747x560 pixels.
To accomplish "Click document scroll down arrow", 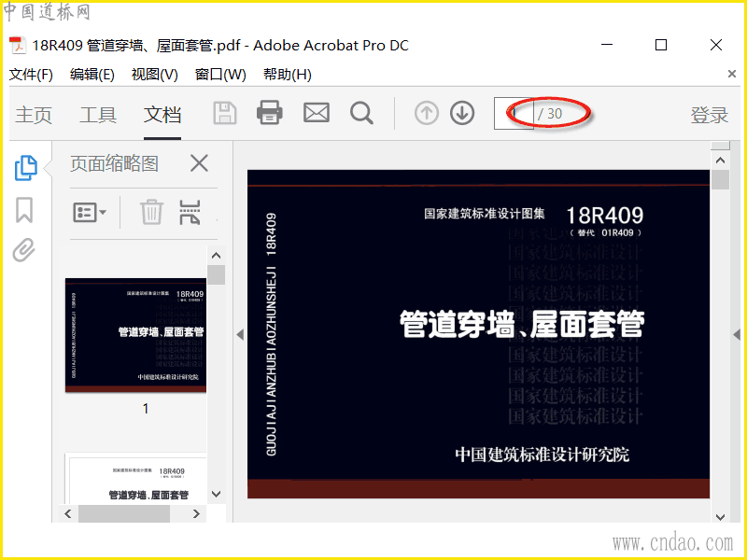I will tap(720, 517).
